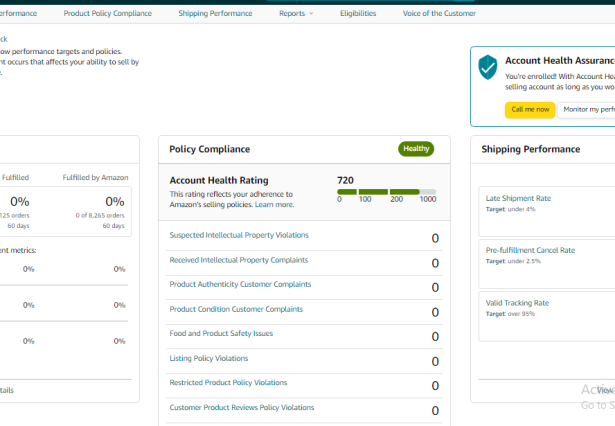Switch to the Shipping Performance tab
Viewport: 615px width, 426px height.
215,14
